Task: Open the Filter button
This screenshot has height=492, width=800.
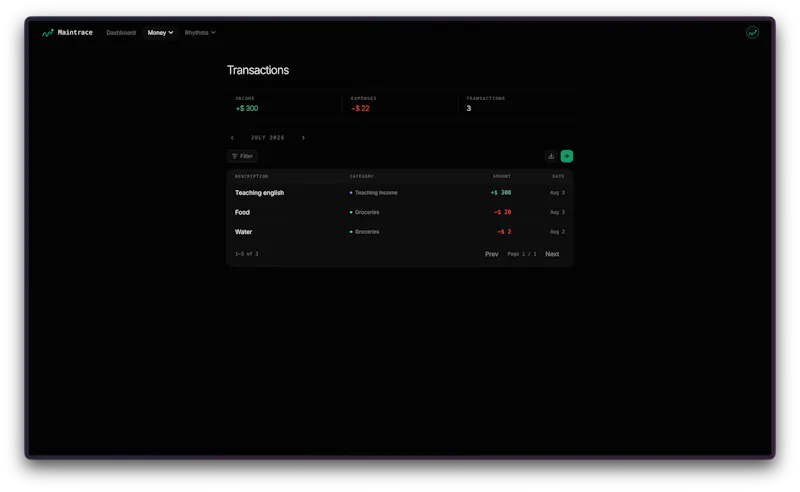Action: click(242, 156)
